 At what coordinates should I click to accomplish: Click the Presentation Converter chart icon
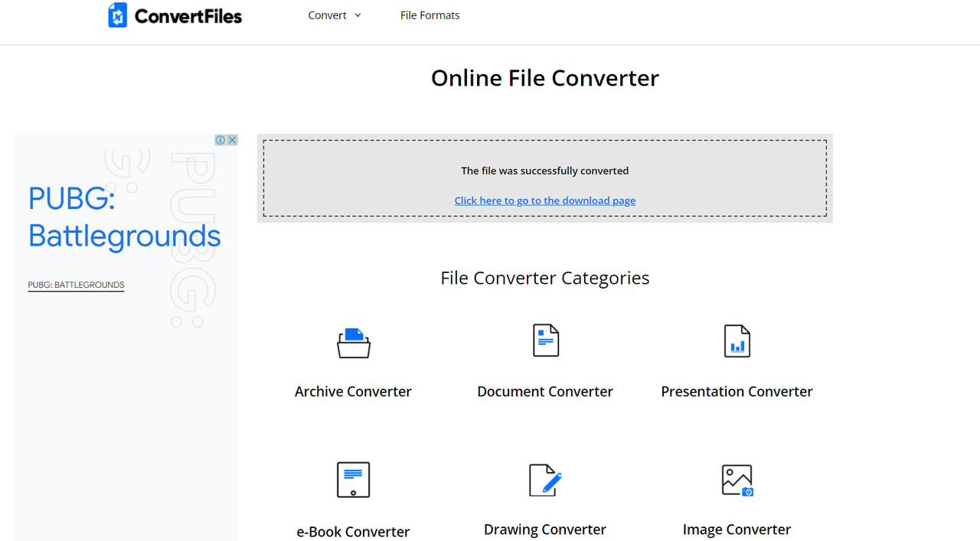[x=737, y=341]
